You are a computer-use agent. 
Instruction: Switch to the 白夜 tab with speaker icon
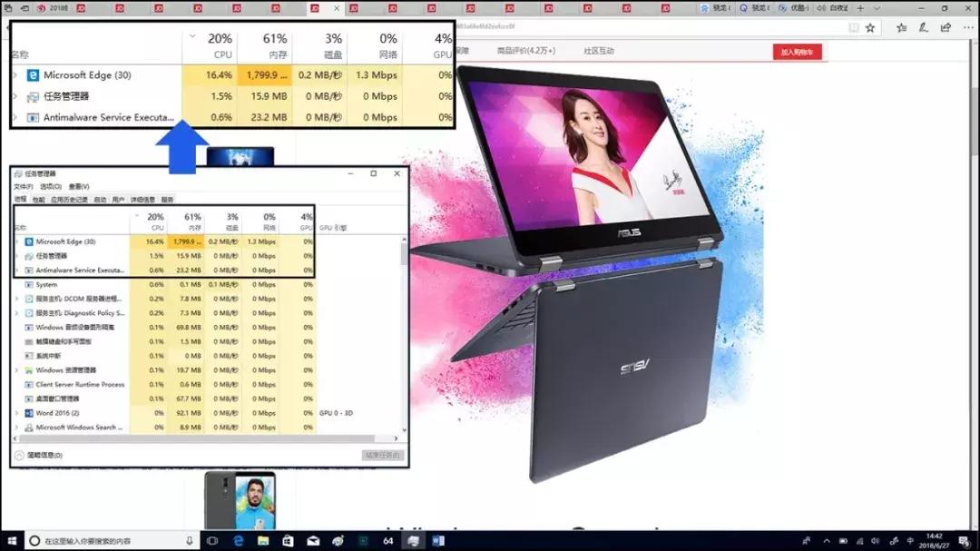pos(832,8)
